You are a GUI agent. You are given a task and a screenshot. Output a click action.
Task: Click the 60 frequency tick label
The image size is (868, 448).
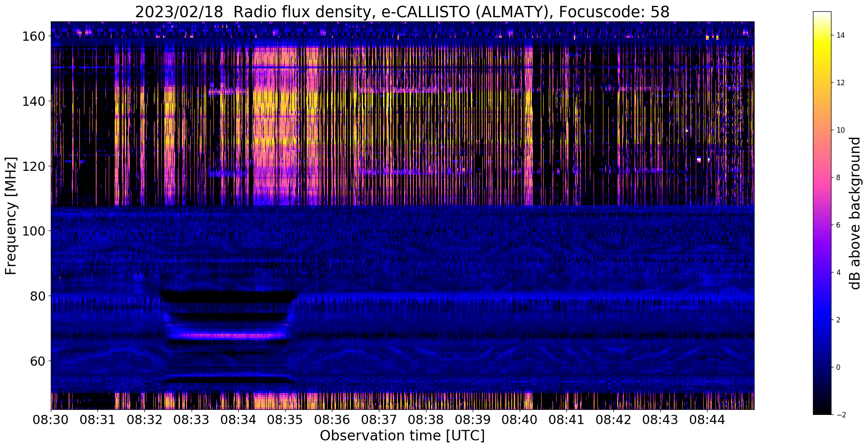(x=37, y=361)
